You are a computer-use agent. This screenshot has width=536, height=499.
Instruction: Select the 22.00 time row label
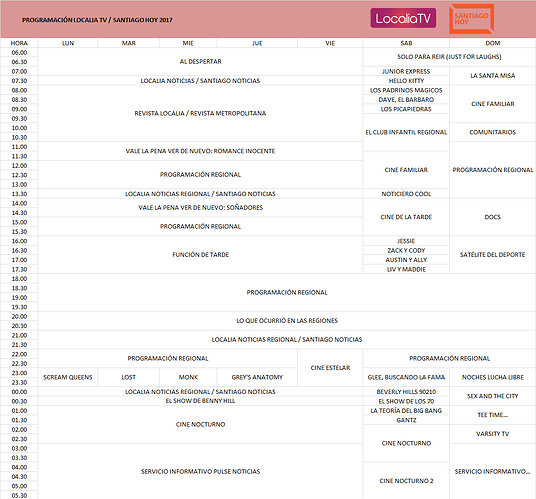(x=19, y=354)
